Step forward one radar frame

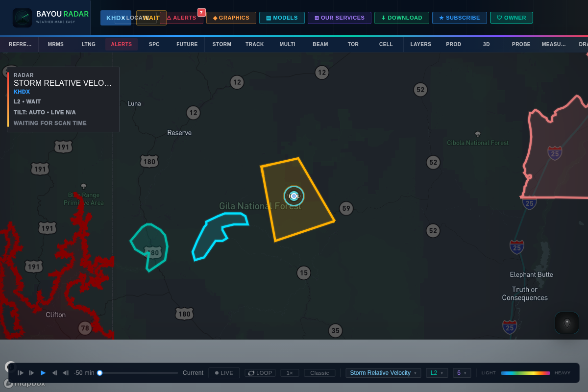(x=54, y=373)
